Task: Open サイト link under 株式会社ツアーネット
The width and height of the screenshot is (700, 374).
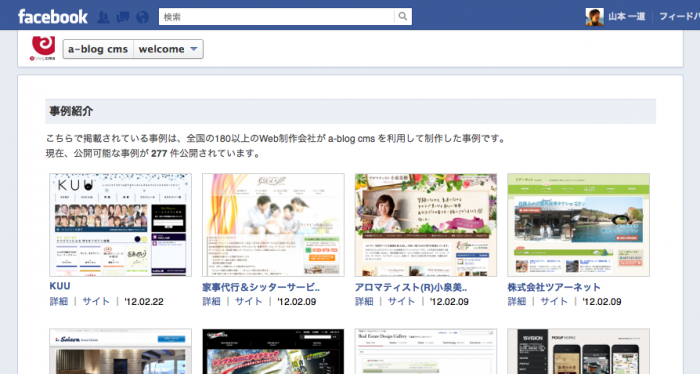Action: (554, 302)
